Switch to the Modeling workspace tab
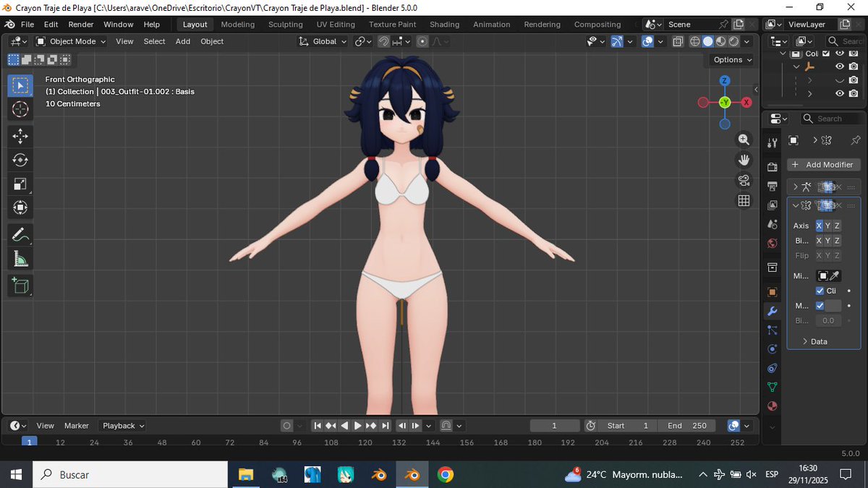Screen dimensions: 868x488 (x=238, y=24)
